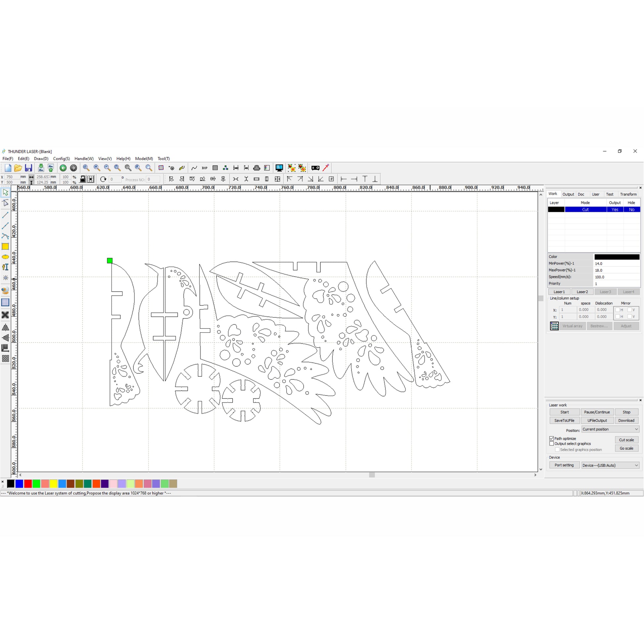Open the Handle(W) menu

(84, 159)
